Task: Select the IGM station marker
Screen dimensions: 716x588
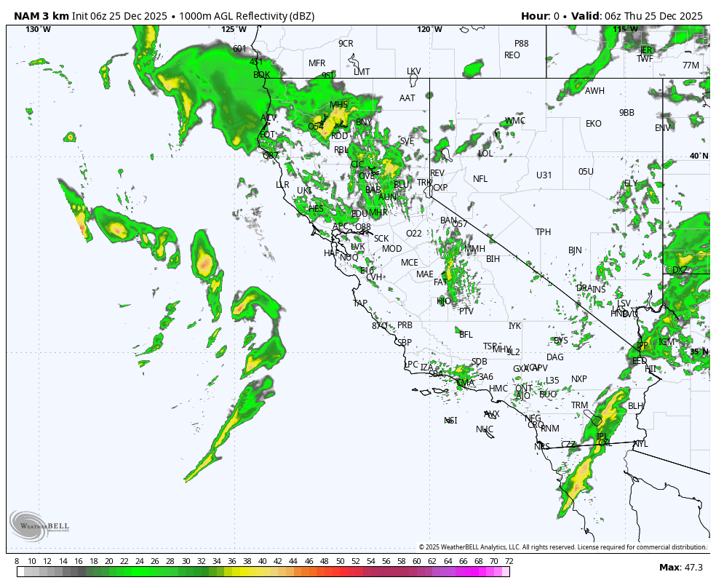Action: (x=666, y=340)
